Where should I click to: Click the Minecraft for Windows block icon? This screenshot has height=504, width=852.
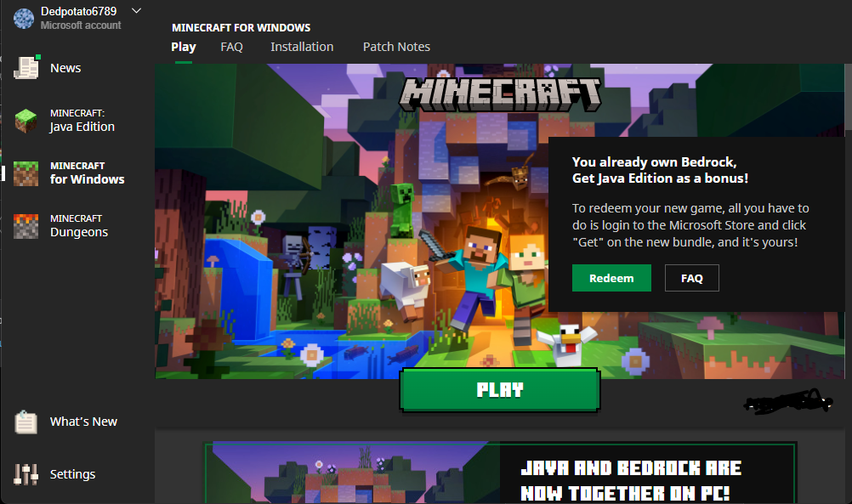pyautogui.click(x=26, y=173)
